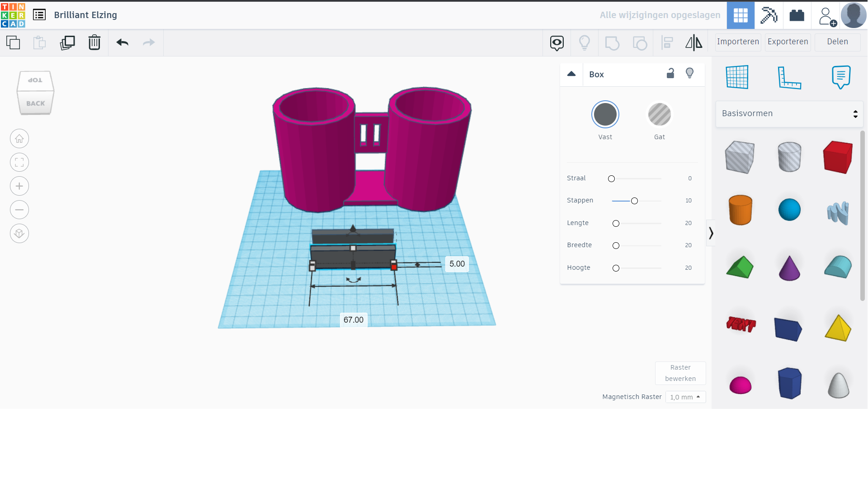Click the Duplicate and repeat icon
The width and height of the screenshot is (868, 488).
[67, 42]
